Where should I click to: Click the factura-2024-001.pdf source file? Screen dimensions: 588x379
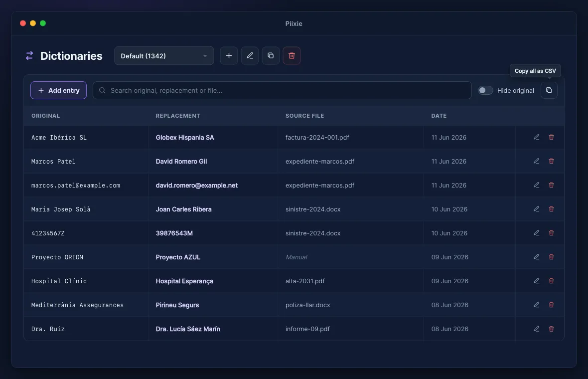tap(317, 137)
